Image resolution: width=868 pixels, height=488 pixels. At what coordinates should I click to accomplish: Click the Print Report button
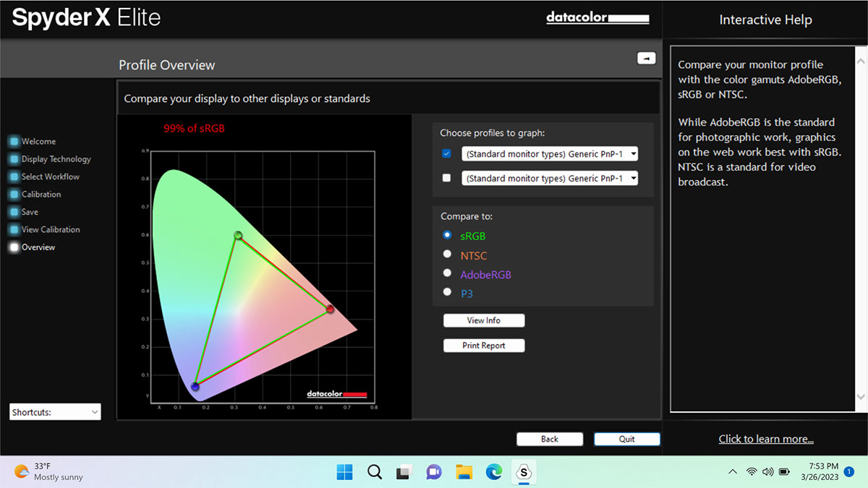[484, 346]
